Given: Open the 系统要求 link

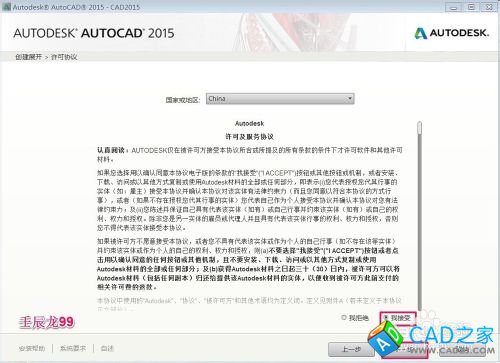Looking at the screenshot, I should tap(73, 348).
